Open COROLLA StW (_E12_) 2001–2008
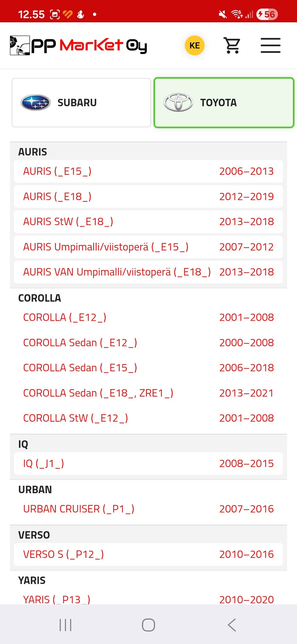This screenshot has width=297, height=644. [x=148, y=418]
